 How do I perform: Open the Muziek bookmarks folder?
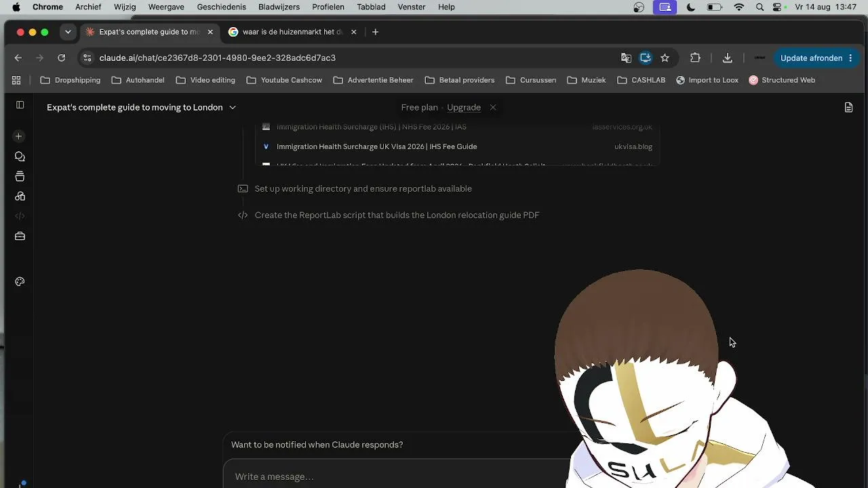pos(587,80)
